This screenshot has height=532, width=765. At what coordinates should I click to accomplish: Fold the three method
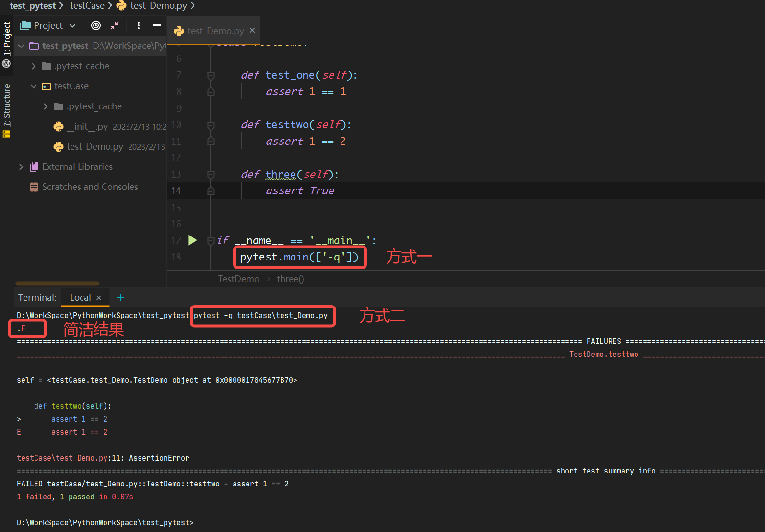pyautogui.click(x=211, y=175)
